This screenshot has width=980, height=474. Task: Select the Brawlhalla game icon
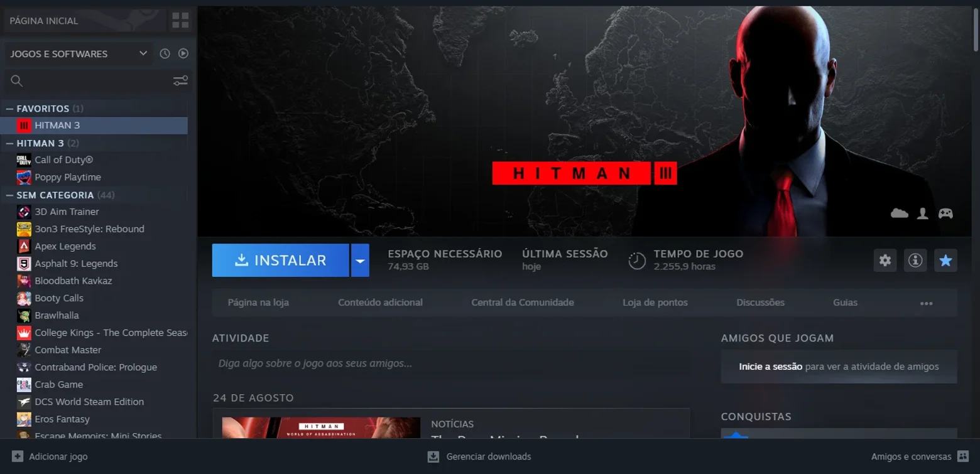tap(24, 315)
